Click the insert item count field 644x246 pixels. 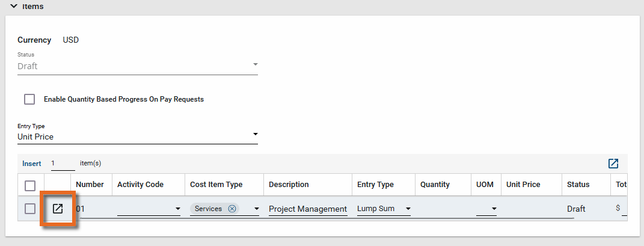coord(63,164)
